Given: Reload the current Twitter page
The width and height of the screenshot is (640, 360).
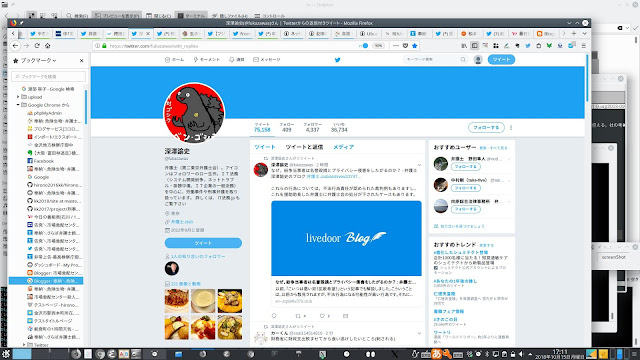Looking at the screenshot, I should (37, 46).
